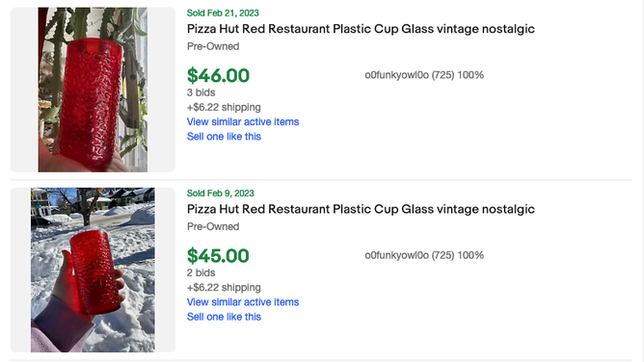
Task: View similar active items for the $46.00 listing
Action: [x=243, y=121]
